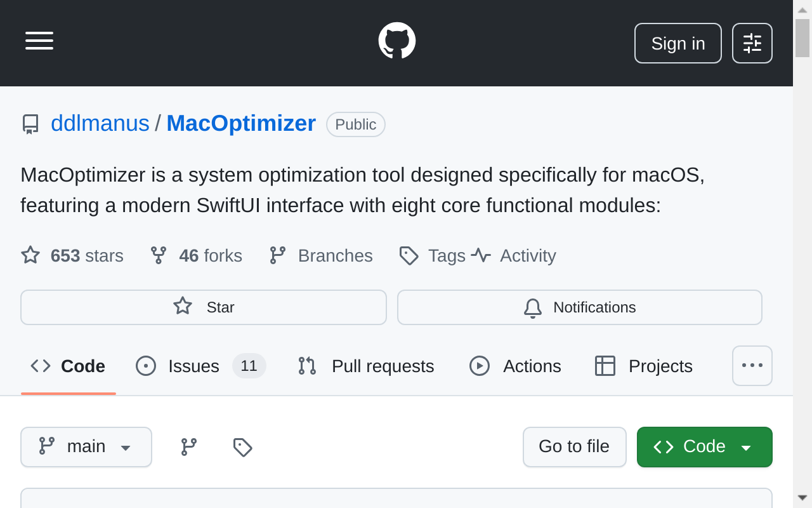Open the main branch selector dropdown
The image size is (812, 508).
tap(86, 446)
